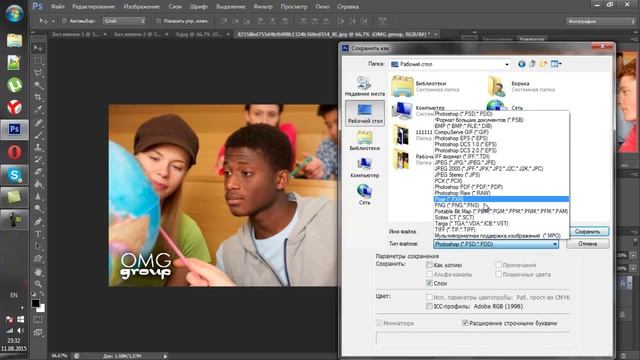This screenshot has width=640, height=360.
Task: Open the Yandex browser taskbar icon
Action: click(14, 107)
